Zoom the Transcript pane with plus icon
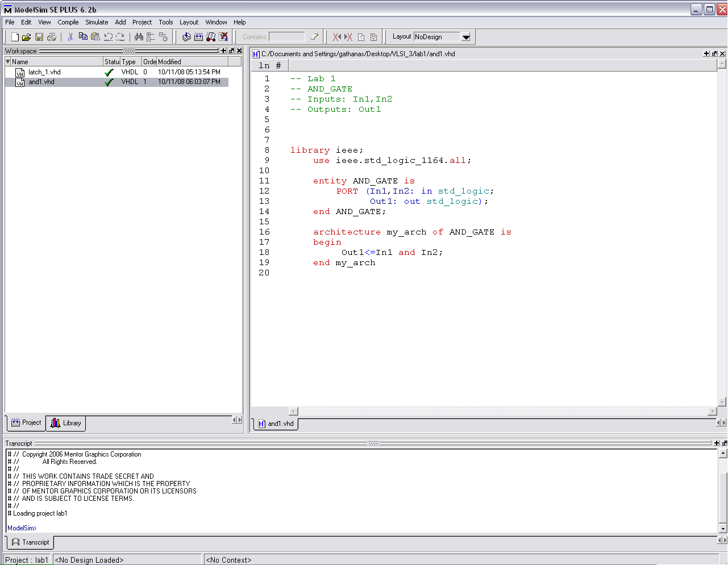 pos(717,443)
